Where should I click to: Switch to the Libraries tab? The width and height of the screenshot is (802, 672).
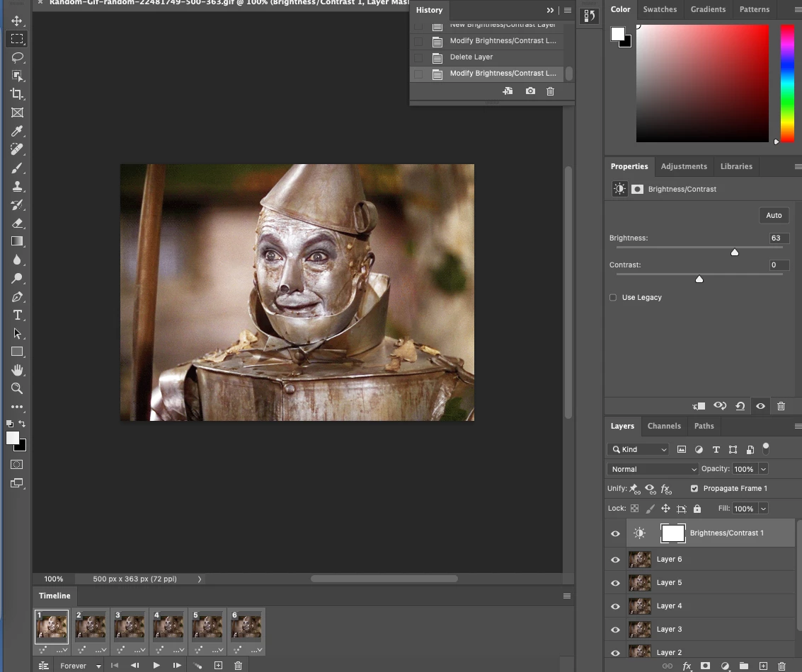[x=736, y=167]
